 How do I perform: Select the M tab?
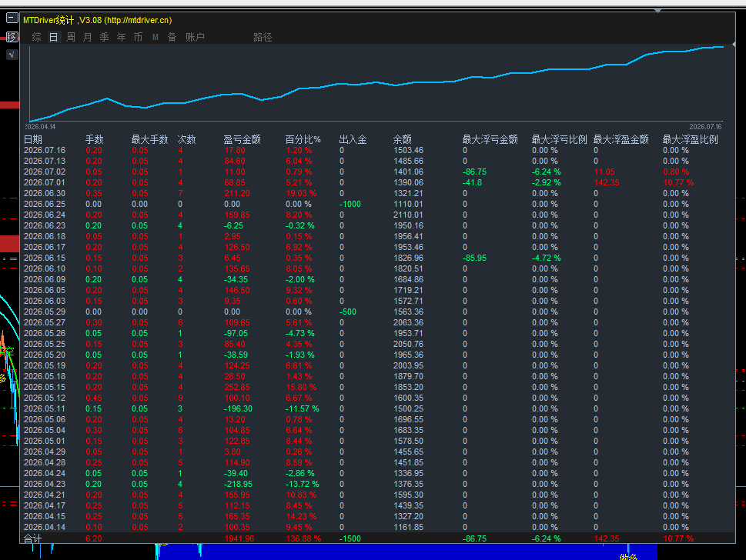point(155,37)
